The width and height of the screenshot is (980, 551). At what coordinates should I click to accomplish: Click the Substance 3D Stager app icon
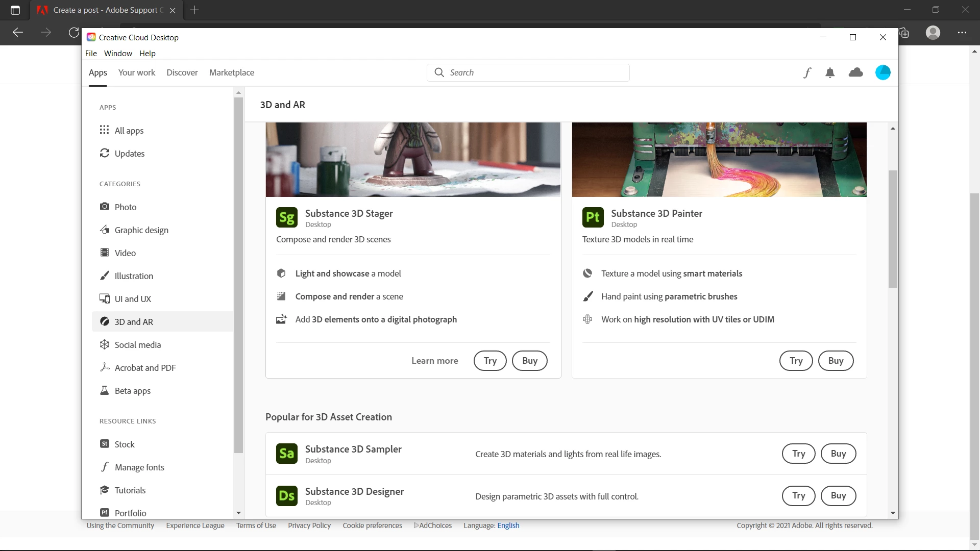click(287, 218)
